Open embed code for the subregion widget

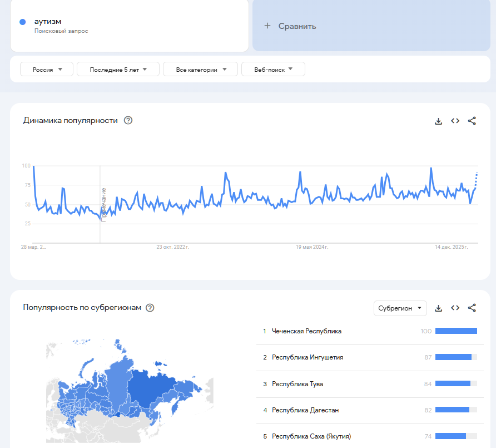[455, 308]
